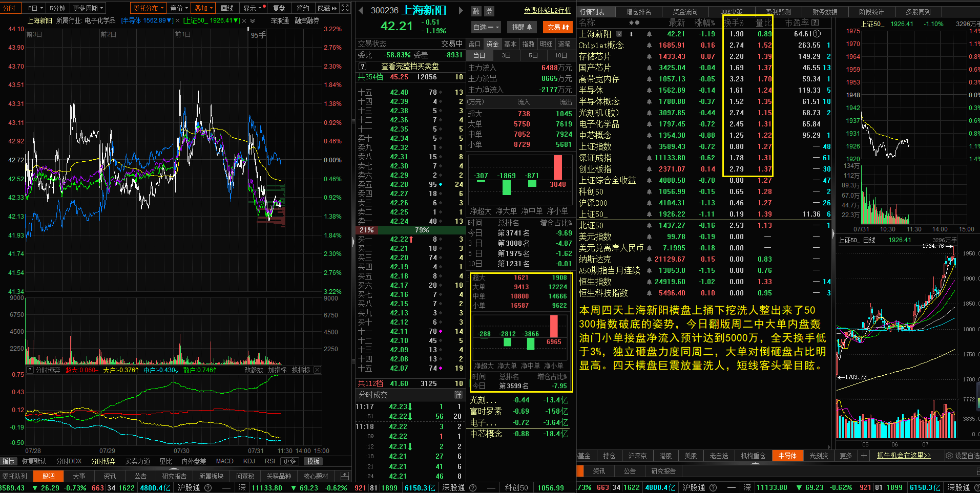Remove the 半导体 overlay with its X
Screen dimensions: 980x493
pyautogui.click(x=177, y=21)
